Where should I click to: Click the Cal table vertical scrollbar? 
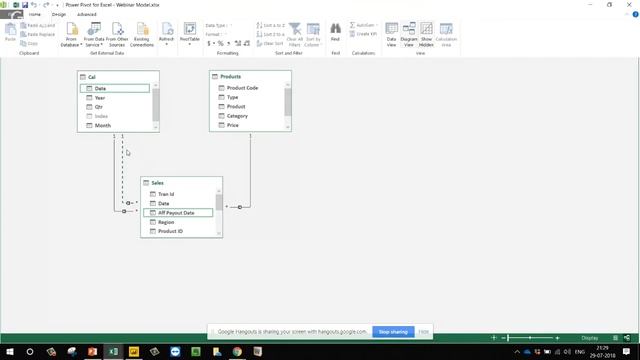(156, 105)
